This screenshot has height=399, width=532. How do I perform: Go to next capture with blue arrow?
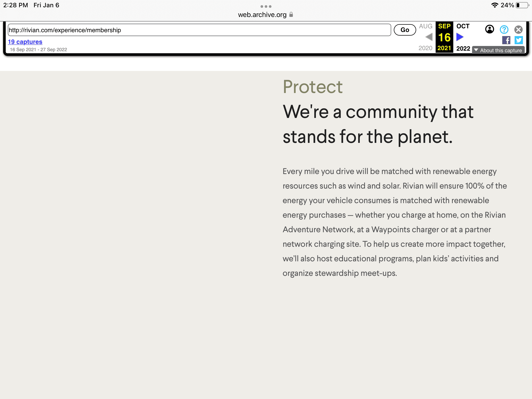pos(460,37)
